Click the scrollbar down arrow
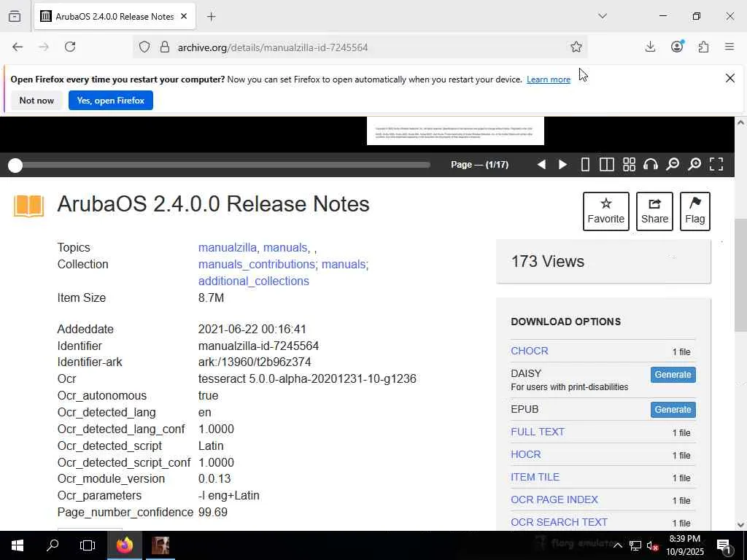This screenshot has width=747, height=560. [x=740, y=525]
